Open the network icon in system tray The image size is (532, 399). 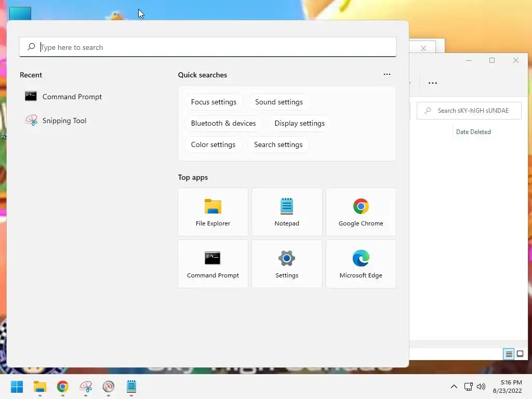(x=469, y=387)
